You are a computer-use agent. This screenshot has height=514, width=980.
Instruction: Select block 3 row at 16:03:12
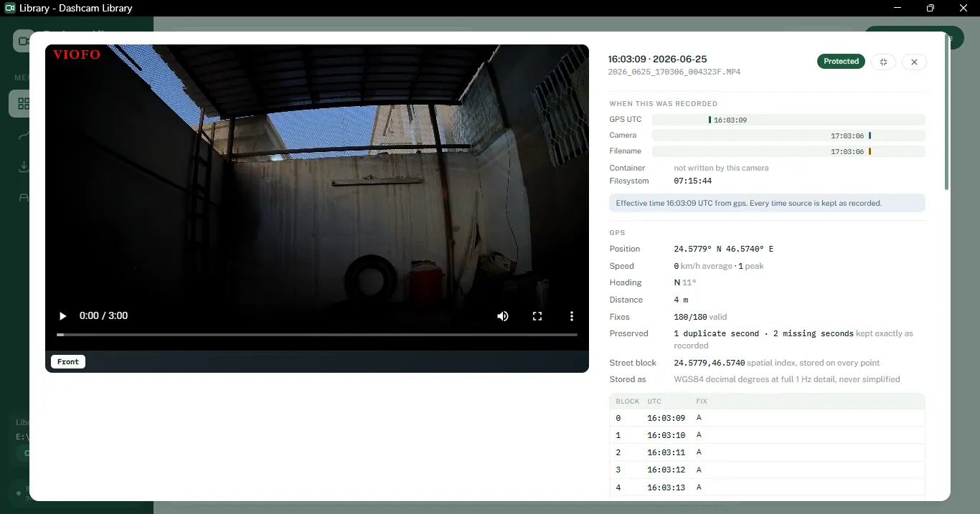(767, 470)
